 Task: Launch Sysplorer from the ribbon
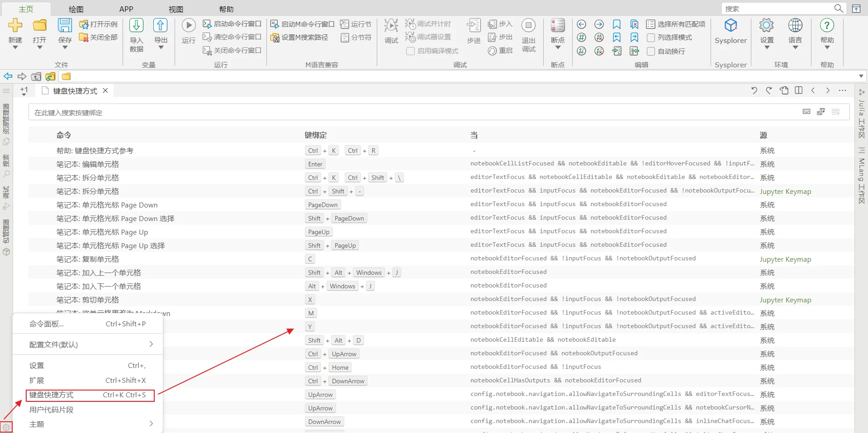tap(730, 31)
